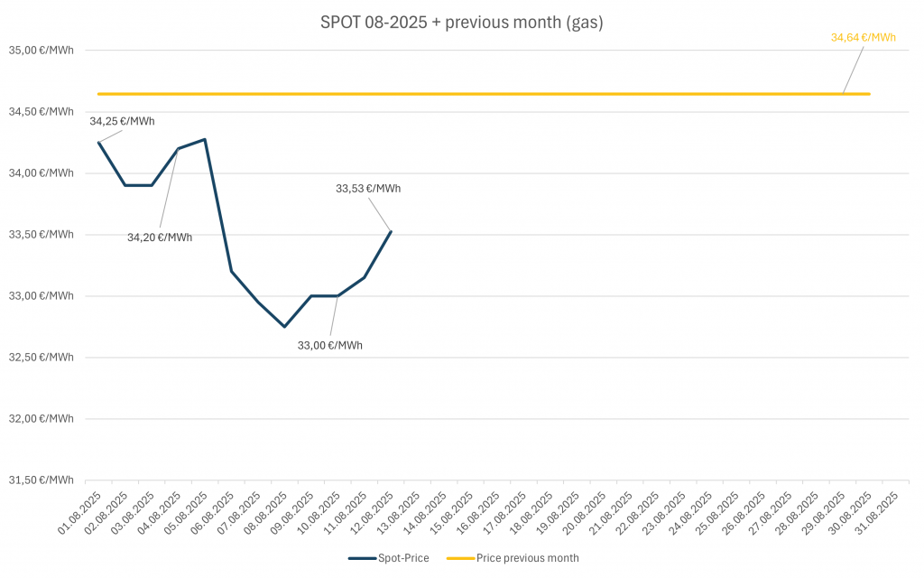
Task: Click the 32,00 €/MWh y-axis label
Action: click(41, 419)
